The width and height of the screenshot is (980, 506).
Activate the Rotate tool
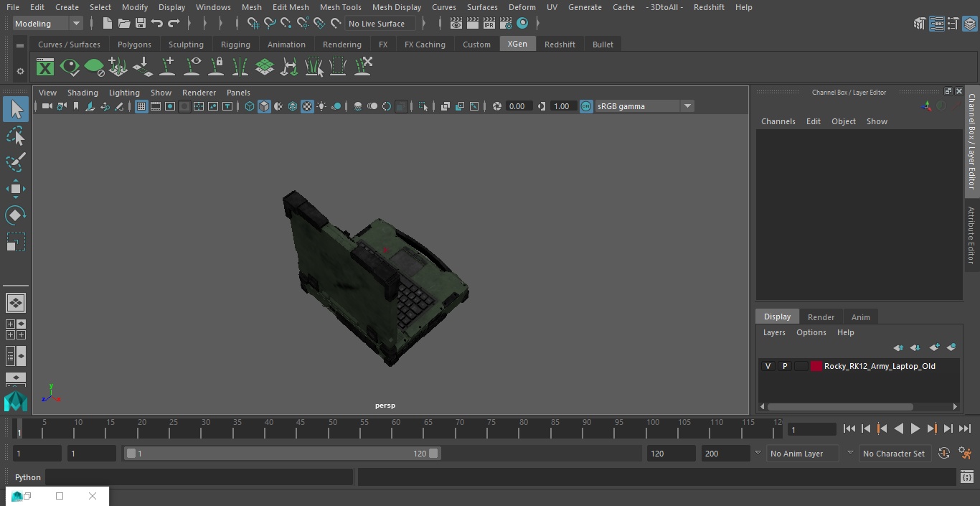16,215
